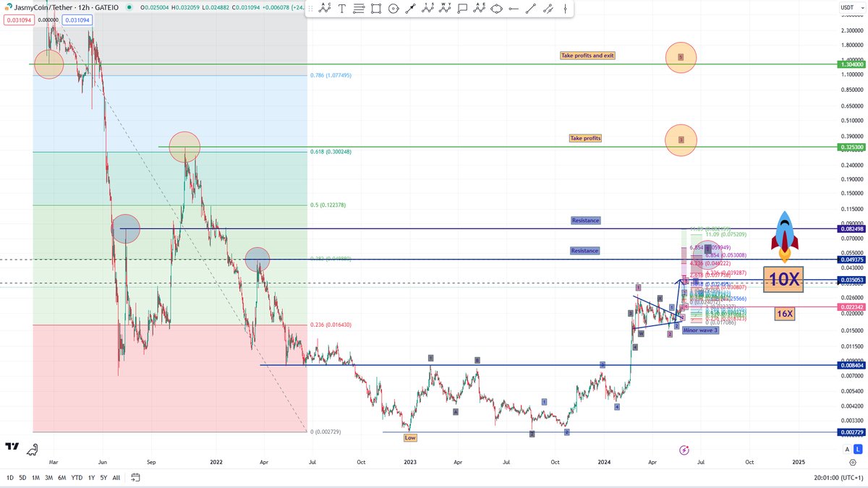
Task: Select the 0.236 (0.016430) Fib level label
Action: coord(331,325)
